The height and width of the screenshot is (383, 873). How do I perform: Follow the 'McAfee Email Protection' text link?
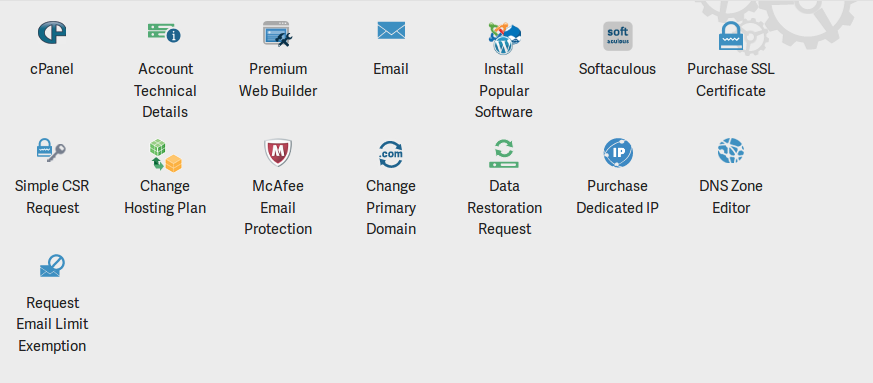[x=278, y=208]
